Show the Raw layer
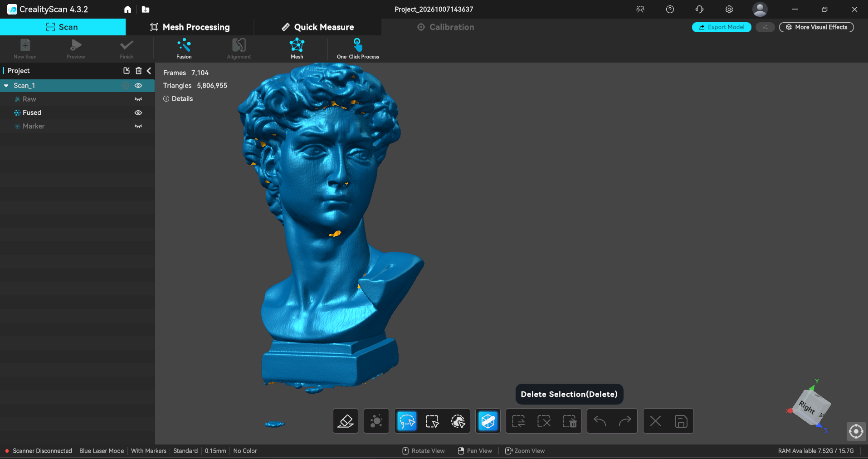The image size is (868, 459). coord(138,99)
